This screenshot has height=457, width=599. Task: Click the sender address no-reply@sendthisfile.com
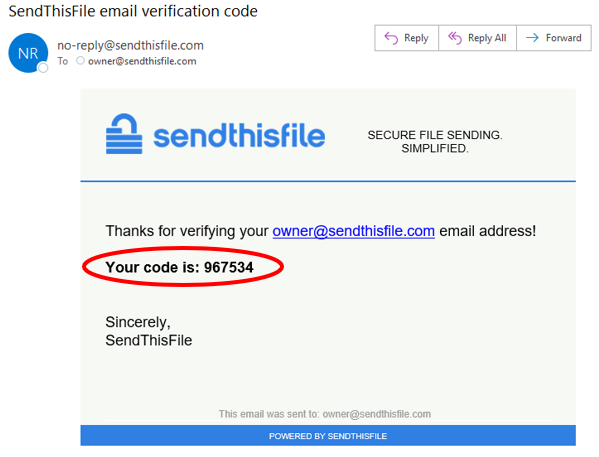tap(130, 45)
